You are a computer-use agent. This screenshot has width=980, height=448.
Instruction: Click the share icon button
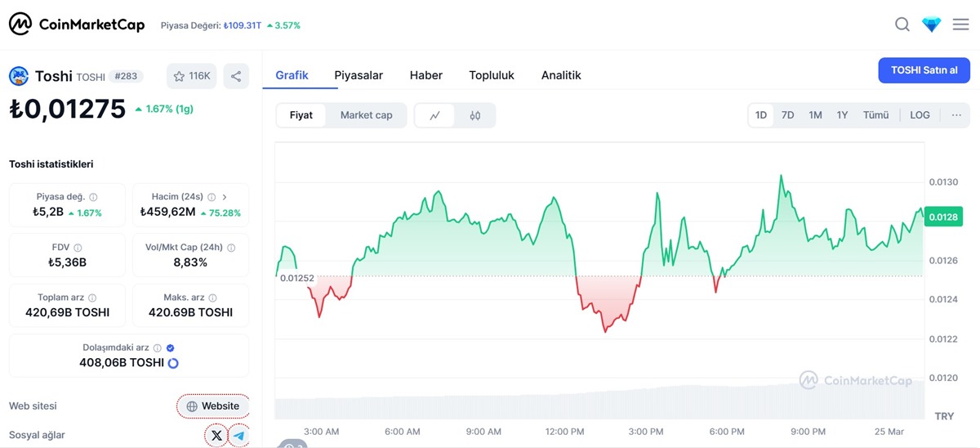[236, 76]
